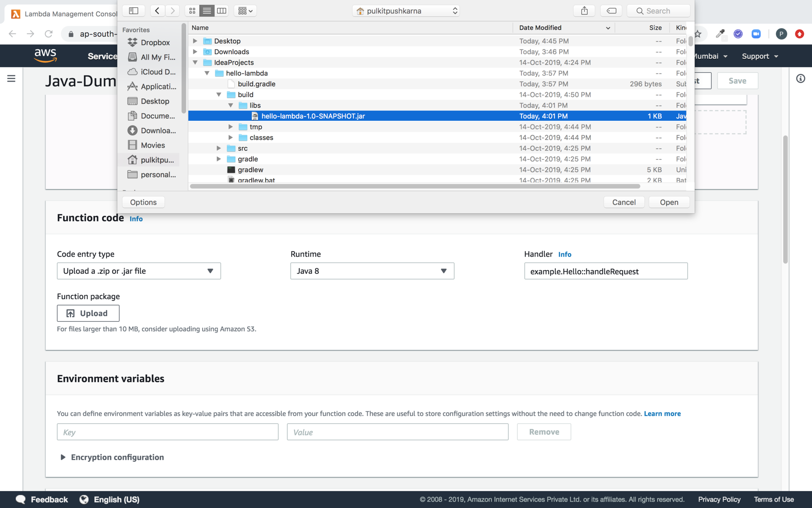Click the AWS logo

45,56
